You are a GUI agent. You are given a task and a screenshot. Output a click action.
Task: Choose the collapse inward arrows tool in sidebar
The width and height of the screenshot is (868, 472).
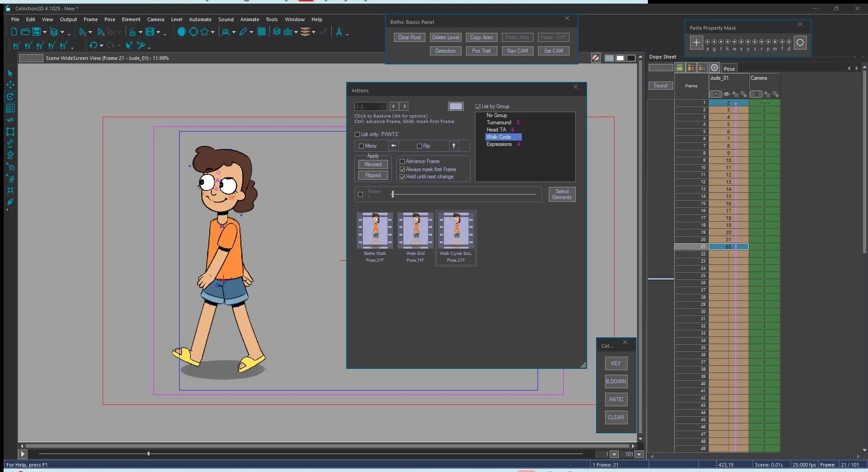(x=10, y=190)
